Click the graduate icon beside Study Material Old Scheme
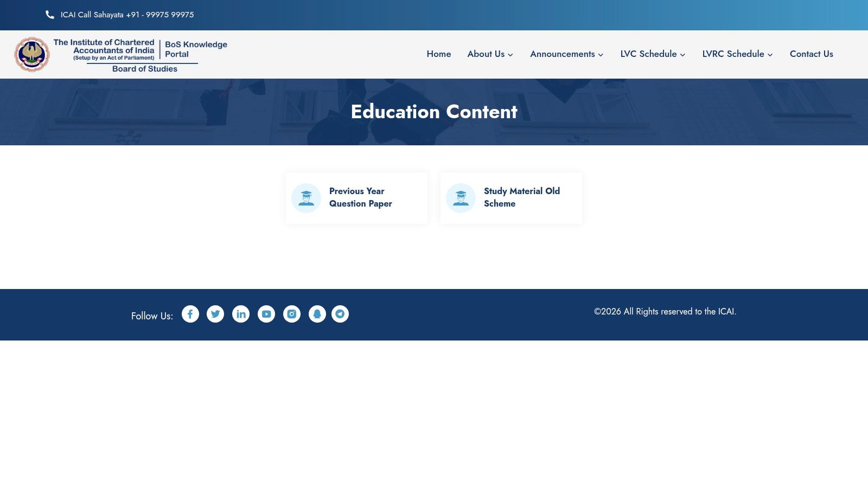 click(461, 198)
